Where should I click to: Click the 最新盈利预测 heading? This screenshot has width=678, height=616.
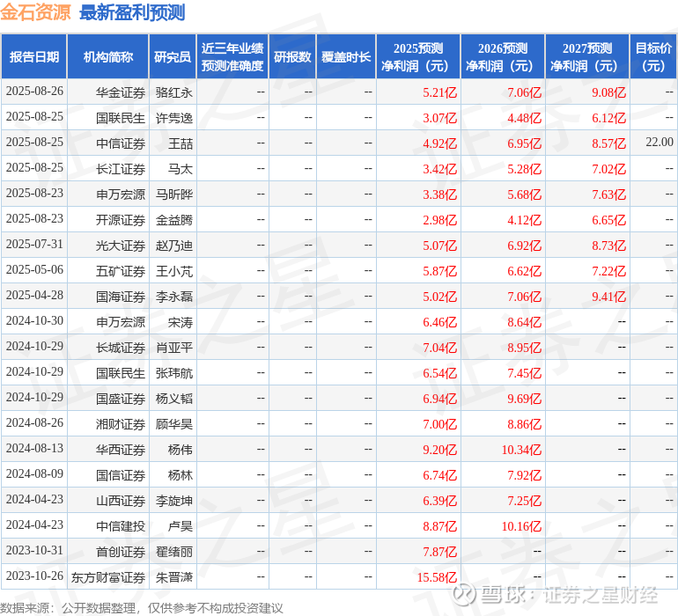132,12
